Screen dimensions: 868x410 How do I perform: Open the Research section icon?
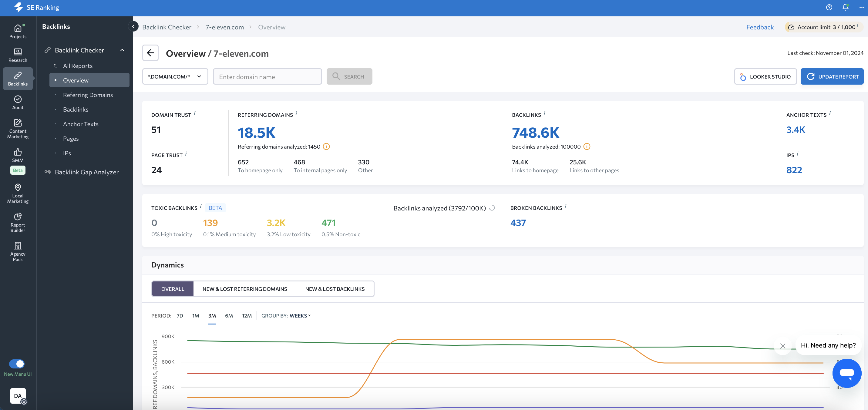(18, 52)
